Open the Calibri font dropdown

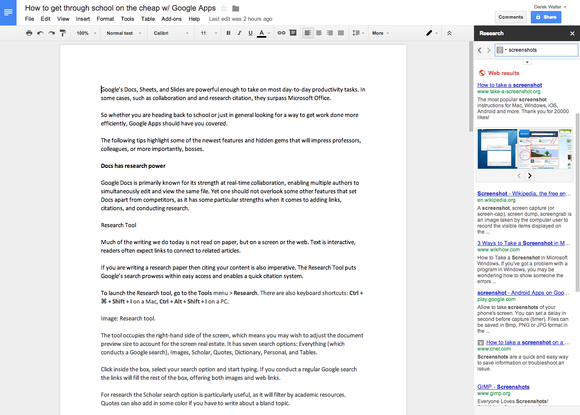[x=171, y=33]
